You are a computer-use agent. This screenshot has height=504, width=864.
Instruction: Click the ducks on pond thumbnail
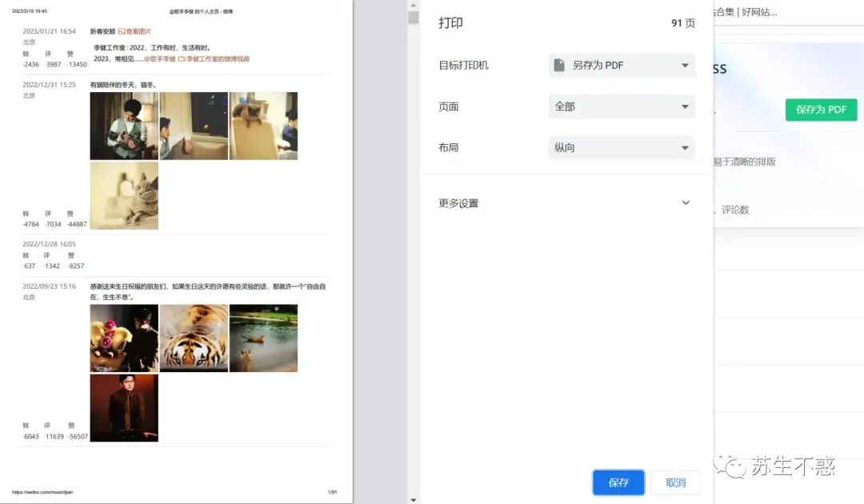pyautogui.click(x=263, y=338)
